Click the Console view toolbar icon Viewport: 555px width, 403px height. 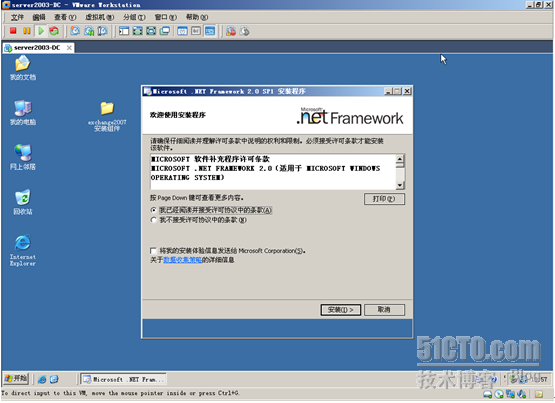point(210,31)
